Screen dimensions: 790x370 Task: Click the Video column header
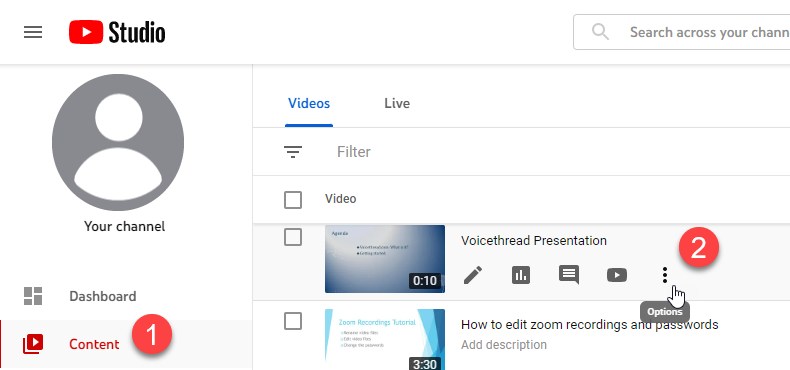coord(341,199)
